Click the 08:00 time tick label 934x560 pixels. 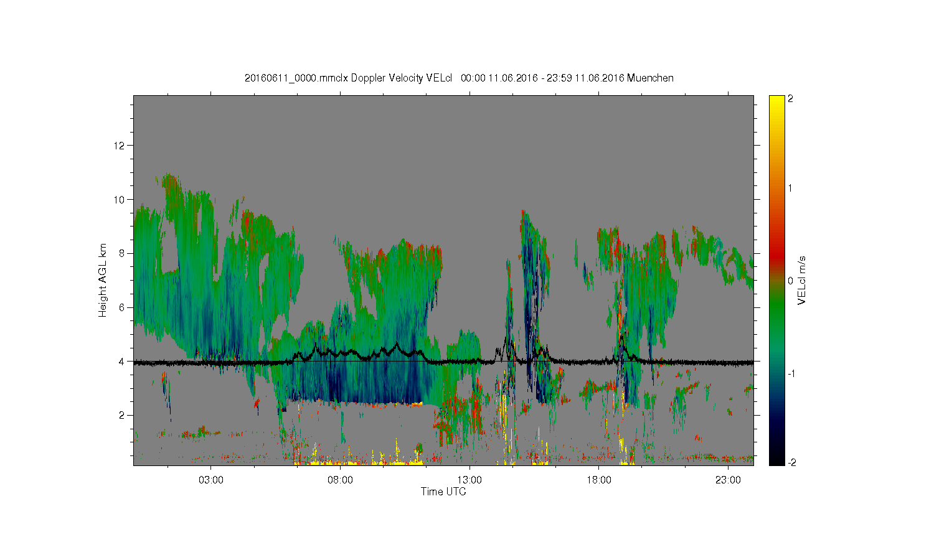(x=341, y=480)
